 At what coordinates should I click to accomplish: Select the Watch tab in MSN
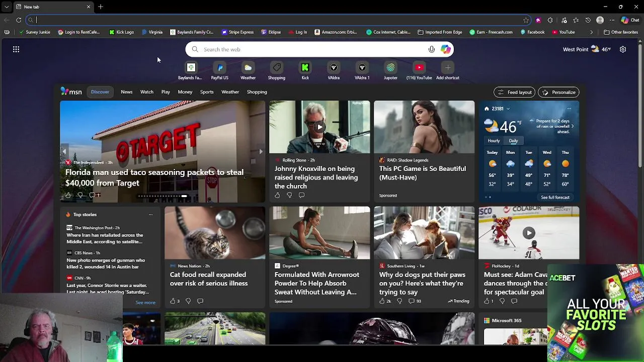click(146, 92)
